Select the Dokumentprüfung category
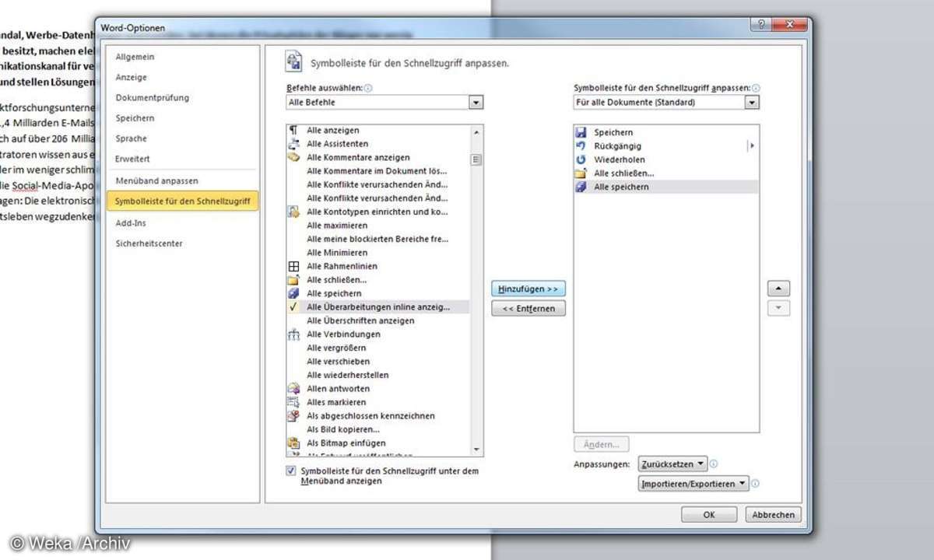934x560 pixels. tap(152, 97)
